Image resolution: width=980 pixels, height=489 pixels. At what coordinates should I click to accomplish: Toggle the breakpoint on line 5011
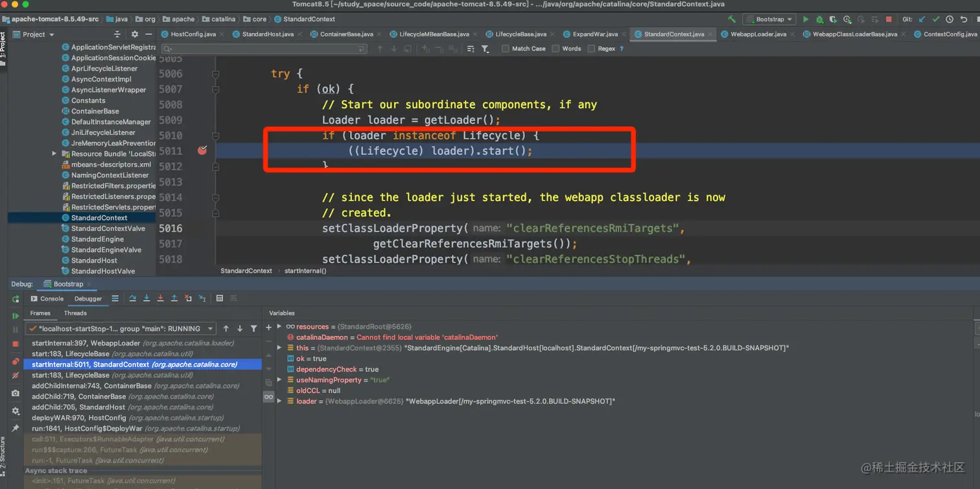point(202,150)
